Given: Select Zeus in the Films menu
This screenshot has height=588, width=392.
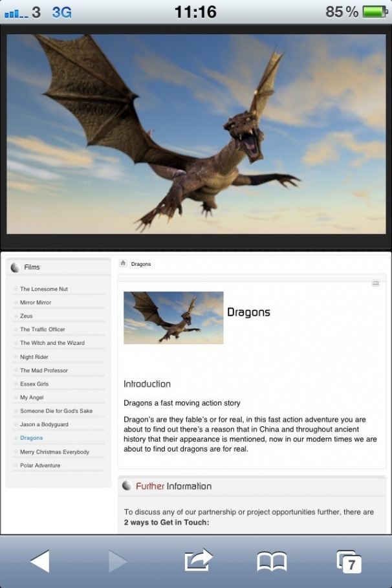Looking at the screenshot, I should pyautogui.click(x=27, y=316).
